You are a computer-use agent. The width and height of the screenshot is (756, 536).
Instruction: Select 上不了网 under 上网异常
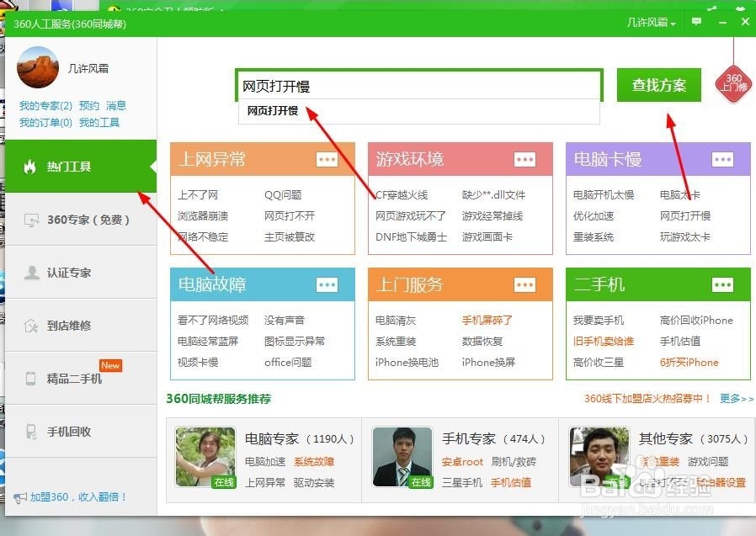198,194
